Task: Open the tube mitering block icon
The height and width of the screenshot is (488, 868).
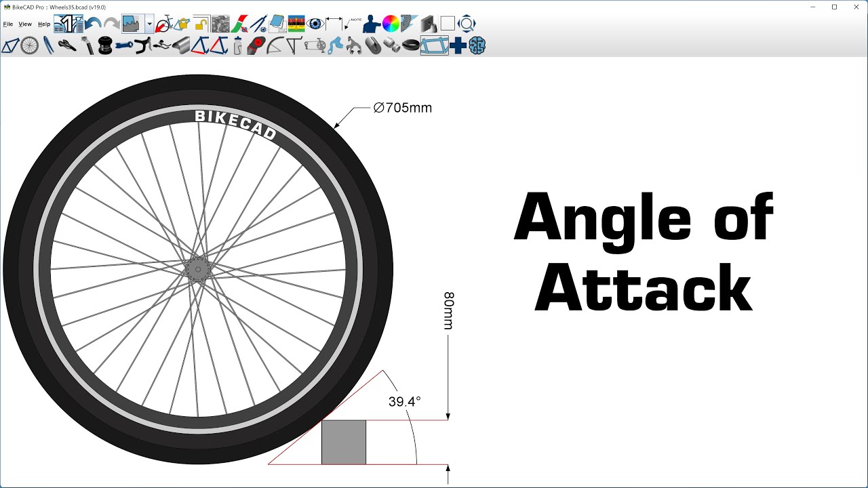Action: click(429, 24)
